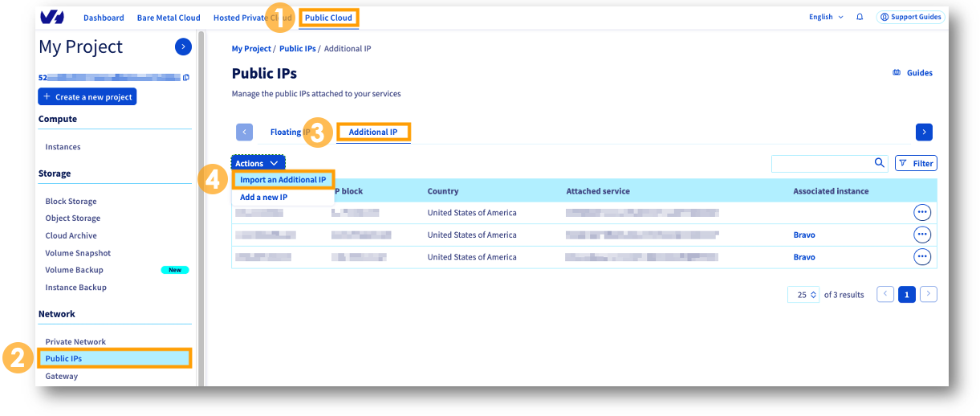Viewport: 980px width, 416px height.
Task: Copy project ID with the copy icon
Action: point(186,78)
